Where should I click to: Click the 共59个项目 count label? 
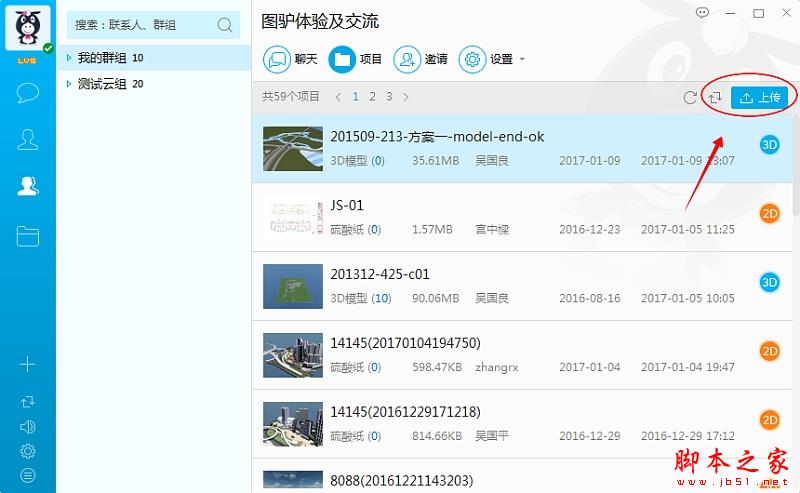291,96
